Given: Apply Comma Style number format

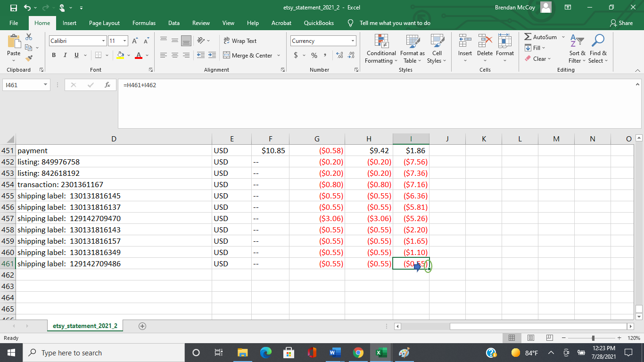Looking at the screenshot, I should click(x=325, y=56).
